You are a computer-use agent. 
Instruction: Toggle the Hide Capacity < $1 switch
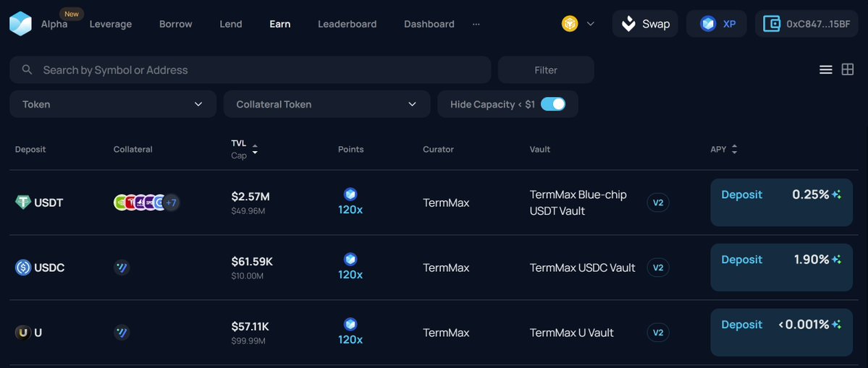[x=553, y=104]
